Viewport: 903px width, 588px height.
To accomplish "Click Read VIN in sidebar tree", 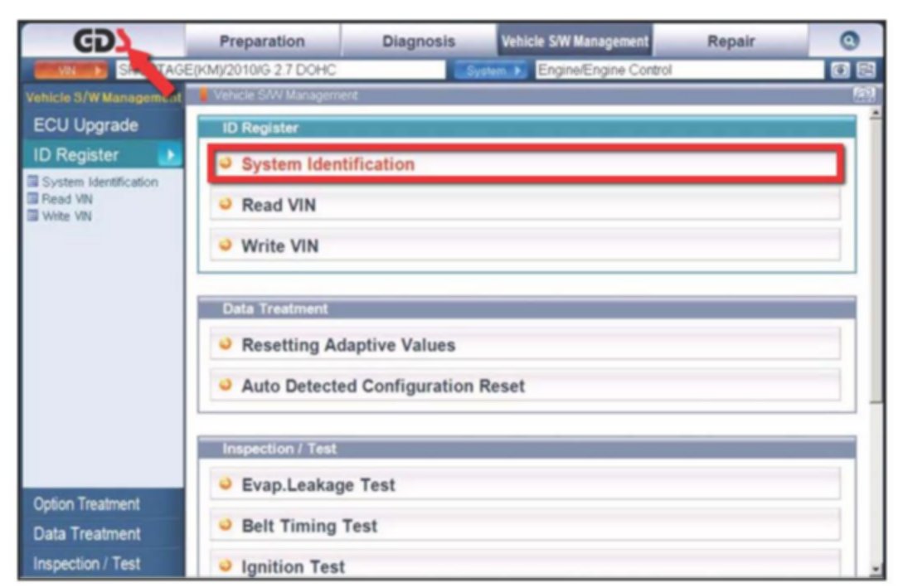I will (x=67, y=199).
